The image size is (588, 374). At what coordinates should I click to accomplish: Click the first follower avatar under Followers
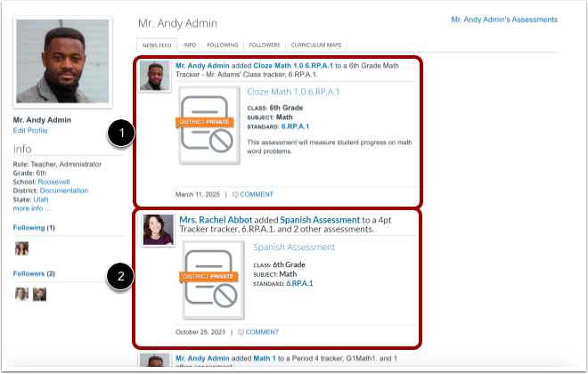click(21, 294)
